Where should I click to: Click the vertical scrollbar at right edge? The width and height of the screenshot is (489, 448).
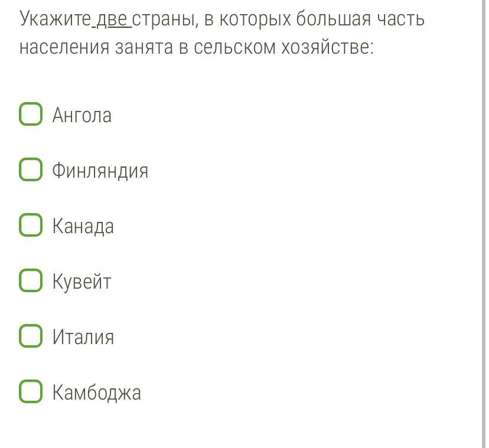[x=485, y=224]
